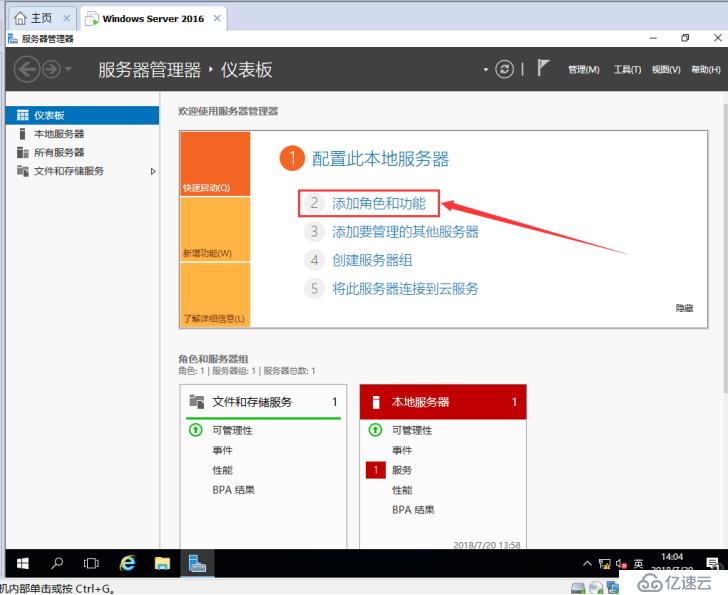Screen dimensions: 728x595
Task: Click 添加角色和功能 link
Action: coord(378,203)
